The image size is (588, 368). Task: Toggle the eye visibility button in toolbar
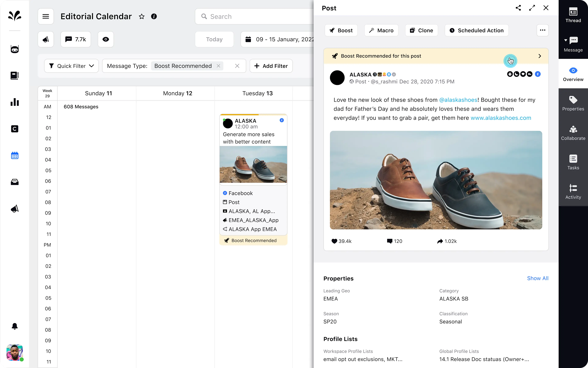[x=106, y=39]
